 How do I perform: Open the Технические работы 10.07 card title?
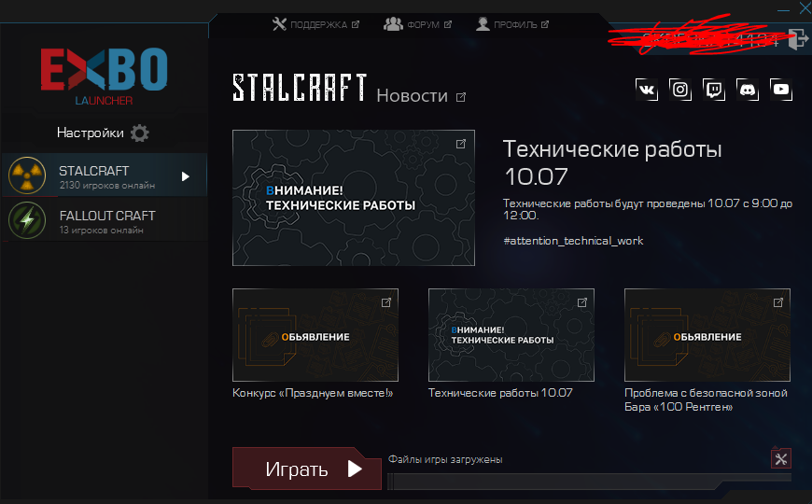point(500,393)
